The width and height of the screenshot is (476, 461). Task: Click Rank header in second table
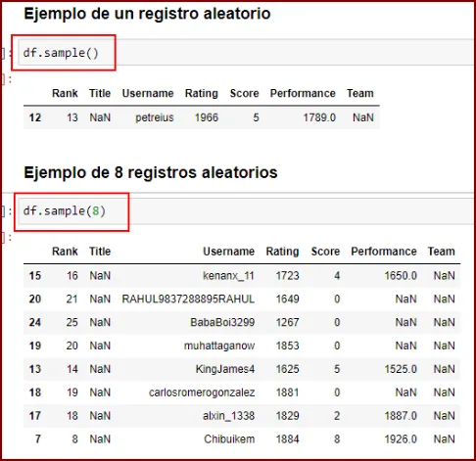tap(65, 252)
